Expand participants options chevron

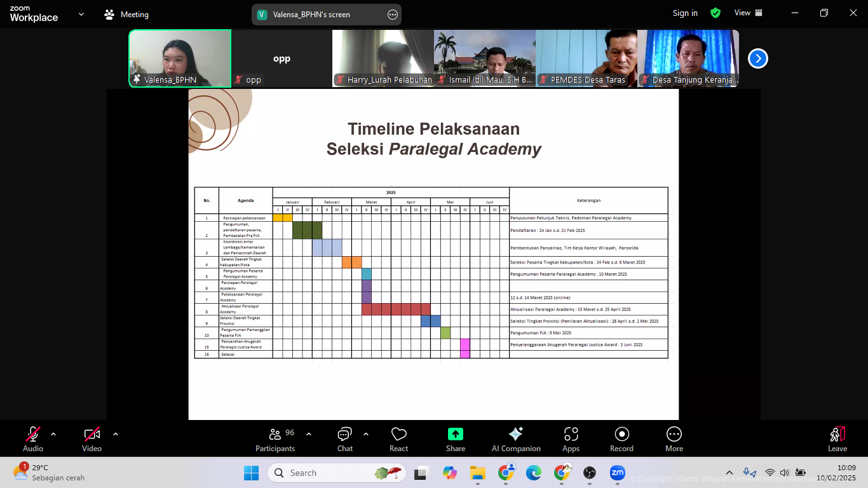pos(309,434)
